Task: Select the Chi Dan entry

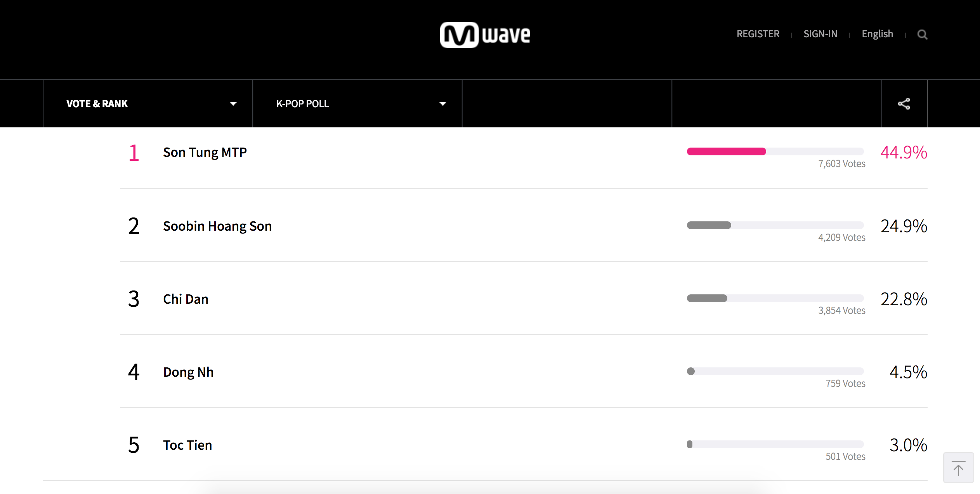Action: [x=524, y=299]
